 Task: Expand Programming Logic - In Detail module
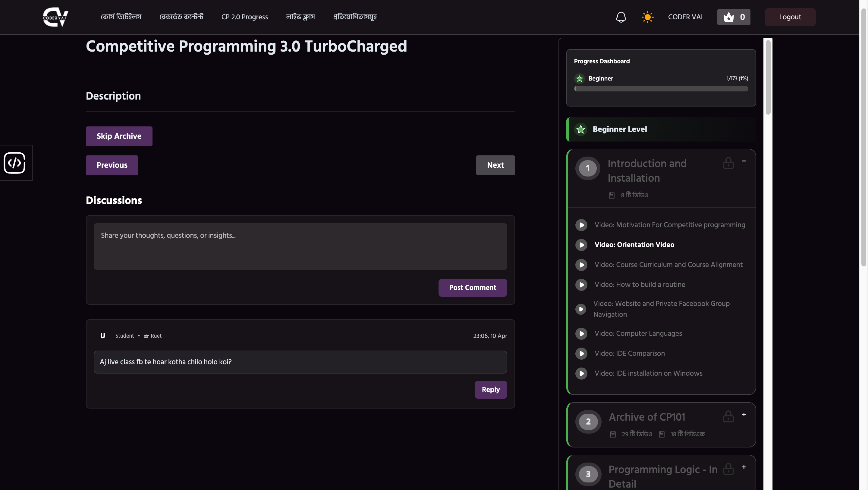point(744,467)
